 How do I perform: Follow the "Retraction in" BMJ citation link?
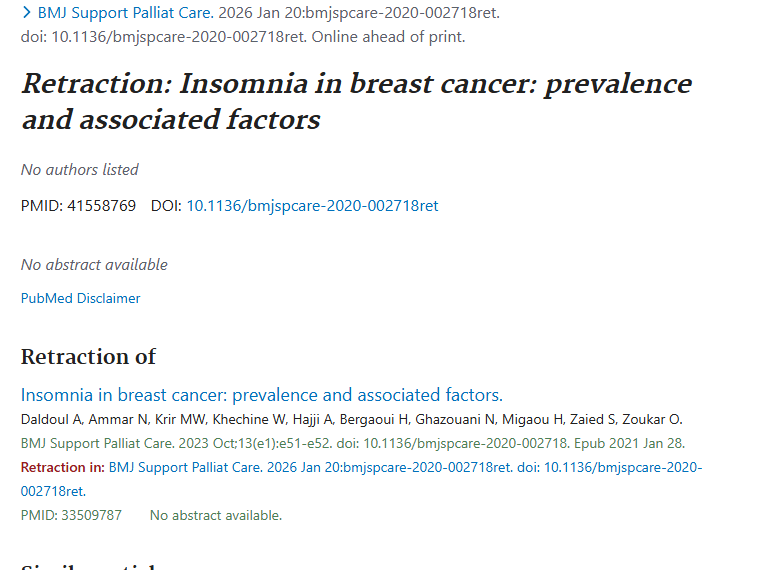coord(405,467)
